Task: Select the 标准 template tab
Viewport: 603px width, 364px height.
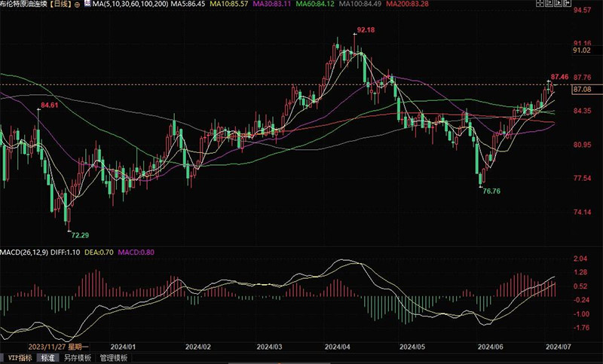Action: click(x=48, y=358)
